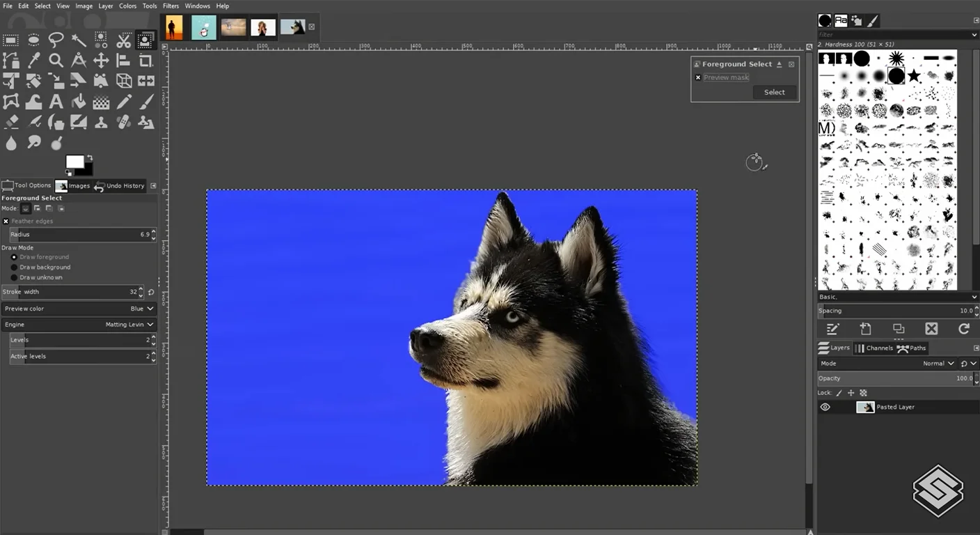Activate the Zoom magnifier tool
This screenshot has width=980, height=535.
click(x=56, y=61)
